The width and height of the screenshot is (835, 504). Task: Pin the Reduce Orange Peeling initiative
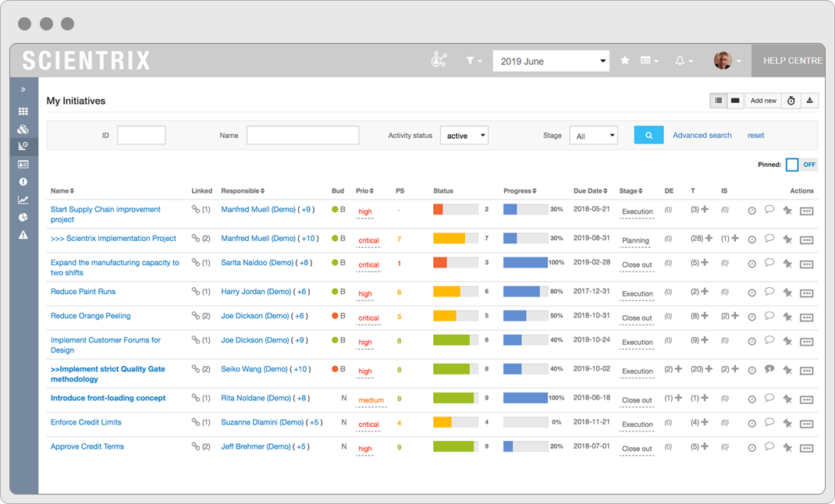(787, 317)
